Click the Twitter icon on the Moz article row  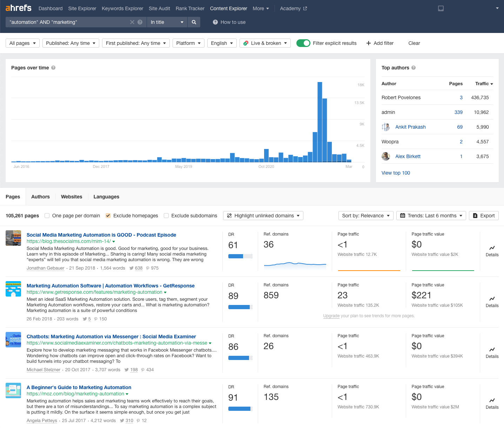pyautogui.click(x=122, y=420)
